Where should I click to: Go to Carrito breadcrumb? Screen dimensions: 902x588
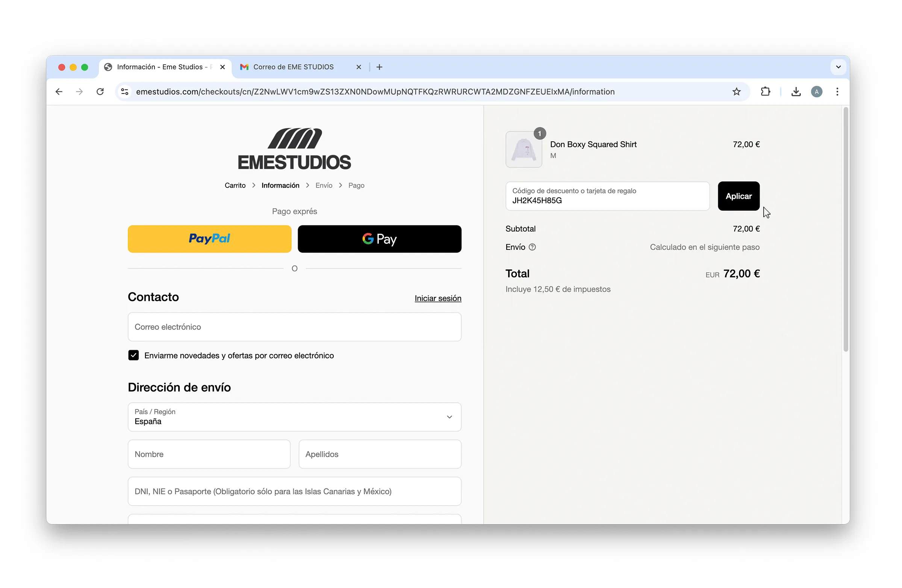click(x=235, y=185)
